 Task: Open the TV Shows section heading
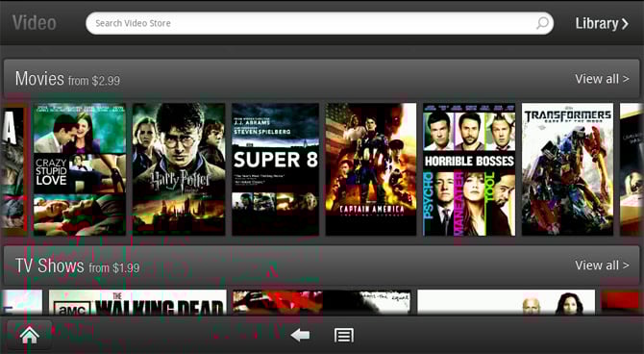point(49,265)
